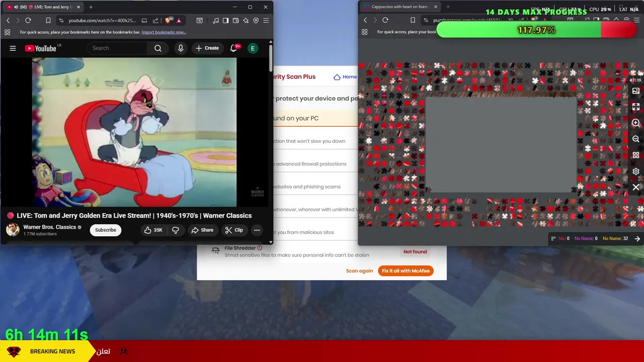Open the Warner Bros. Classics channel name
644x362 pixels.
[50, 227]
